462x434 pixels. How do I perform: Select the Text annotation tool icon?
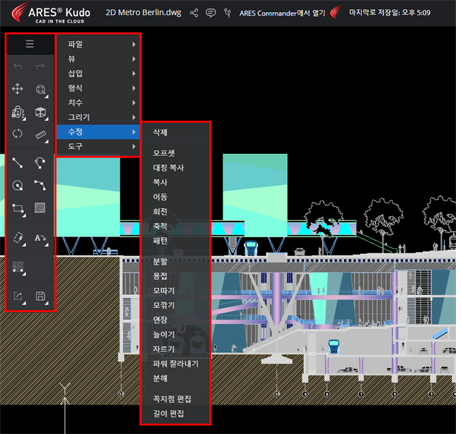tap(41, 238)
